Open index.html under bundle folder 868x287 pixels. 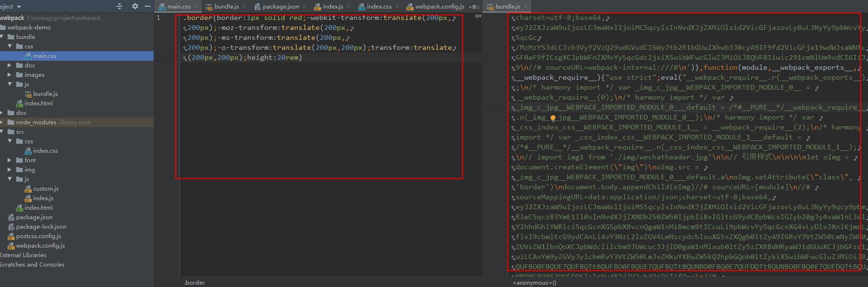38,103
